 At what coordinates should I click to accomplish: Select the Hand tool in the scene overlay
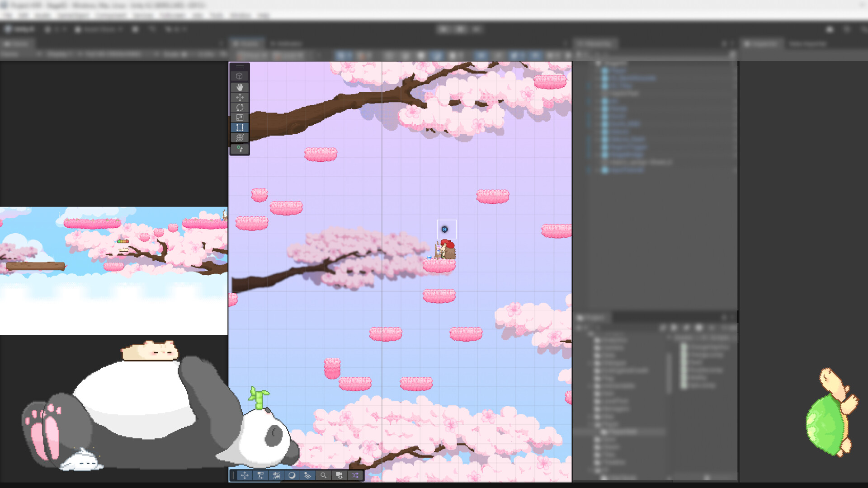[240, 88]
